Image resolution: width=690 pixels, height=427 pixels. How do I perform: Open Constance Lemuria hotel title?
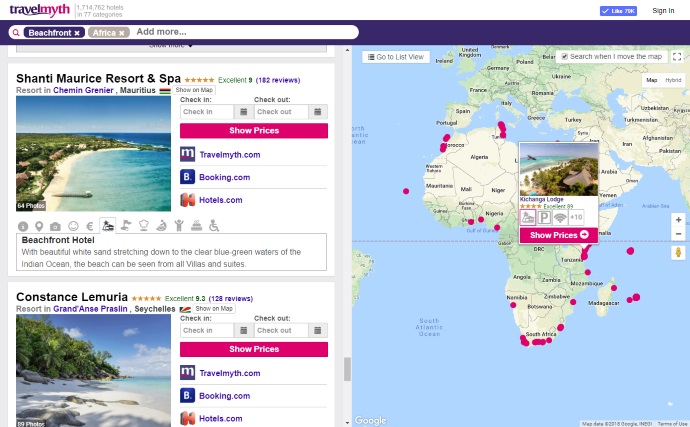click(x=72, y=297)
